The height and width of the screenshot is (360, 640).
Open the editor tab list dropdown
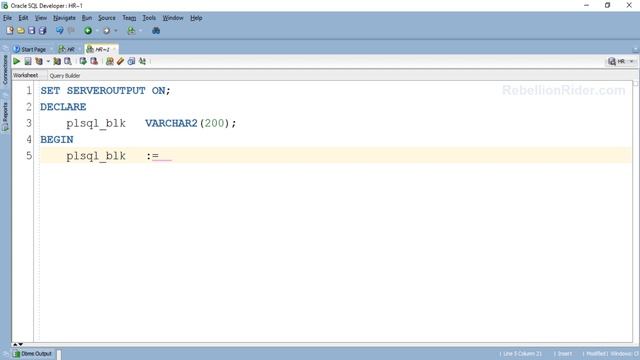click(x=636, y=49)
